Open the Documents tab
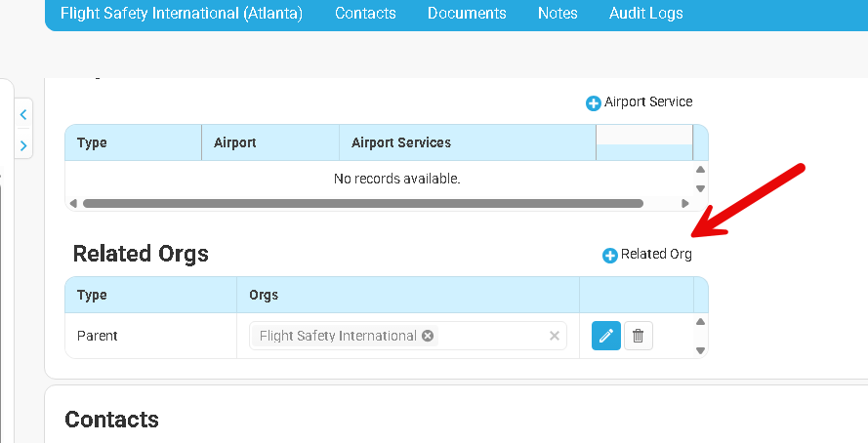 point(467,14)
